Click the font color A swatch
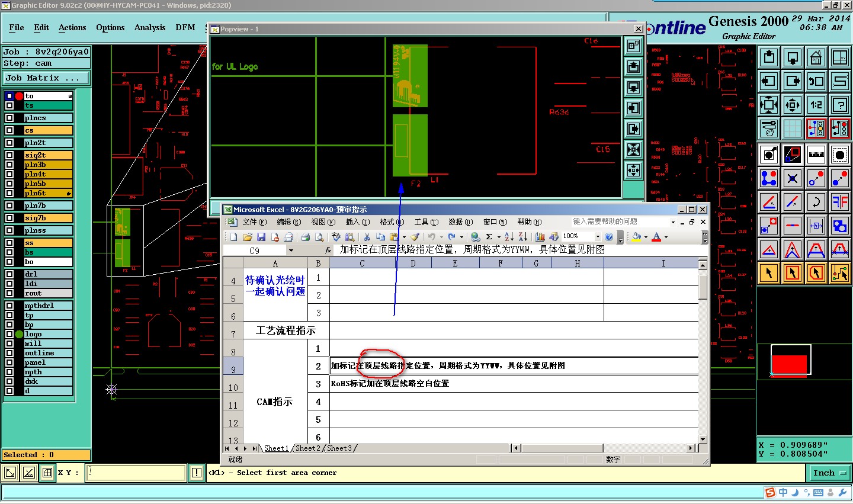The height and width of the screenshot is (504, 853). point(656,237)
